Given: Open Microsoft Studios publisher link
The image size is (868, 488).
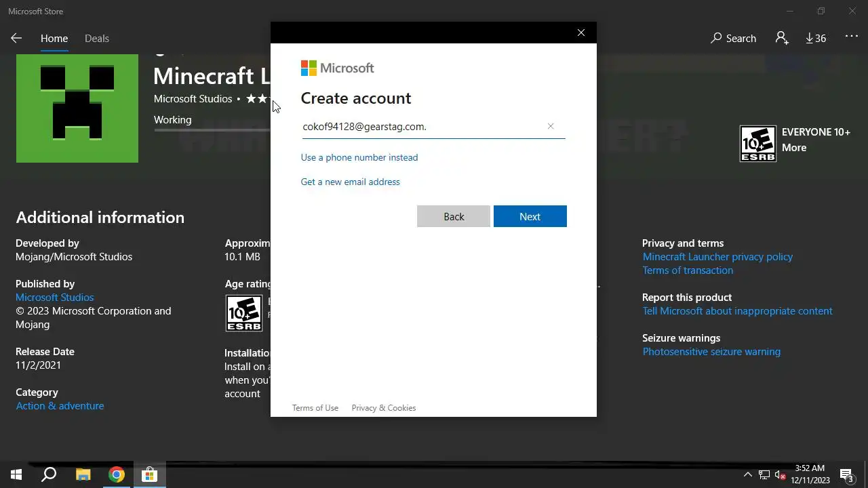Looking at the screenshot, I should [x=55, y=298].
